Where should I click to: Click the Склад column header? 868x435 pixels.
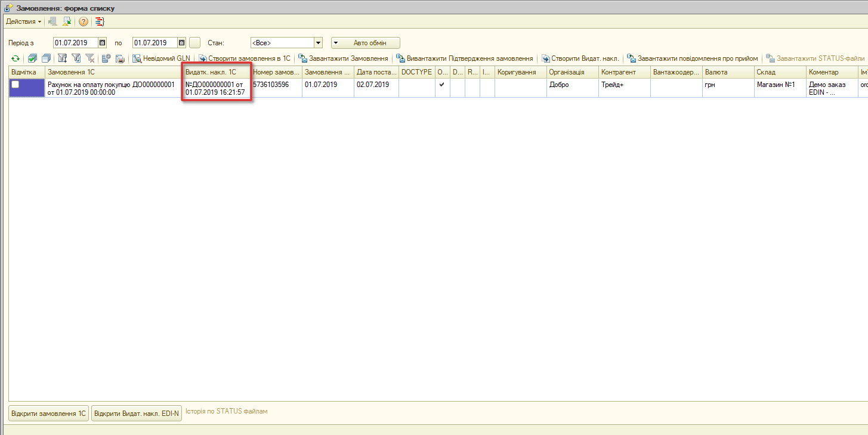click(x=780, y=72)
